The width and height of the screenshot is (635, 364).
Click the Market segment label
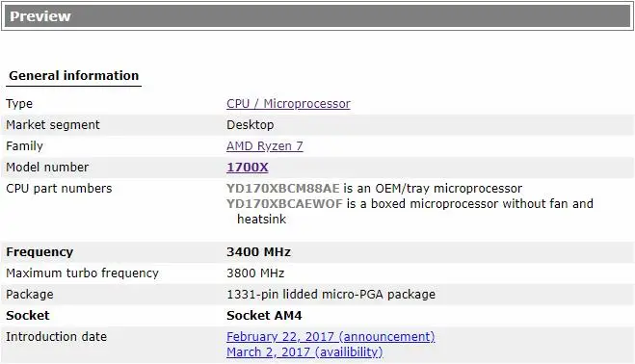point(53,125)
